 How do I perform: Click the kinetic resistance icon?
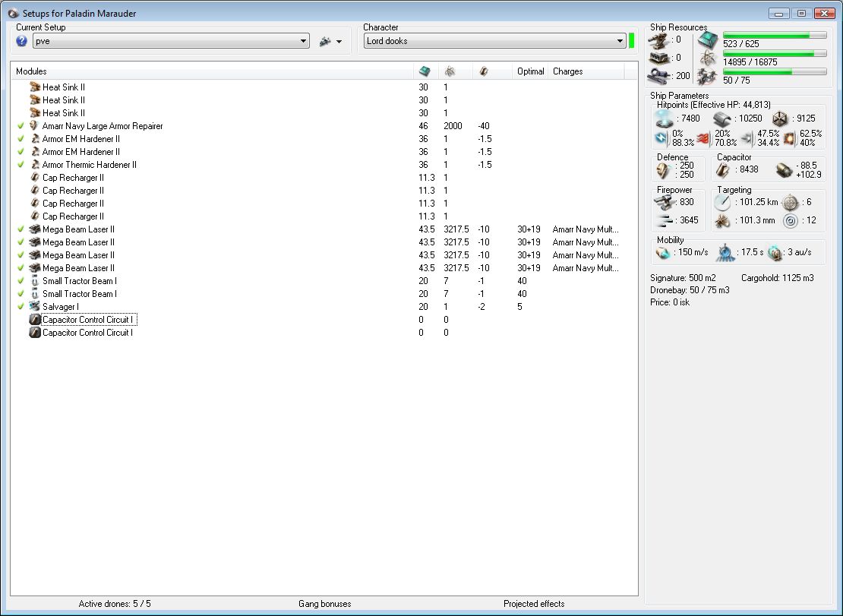coord(747,139)
